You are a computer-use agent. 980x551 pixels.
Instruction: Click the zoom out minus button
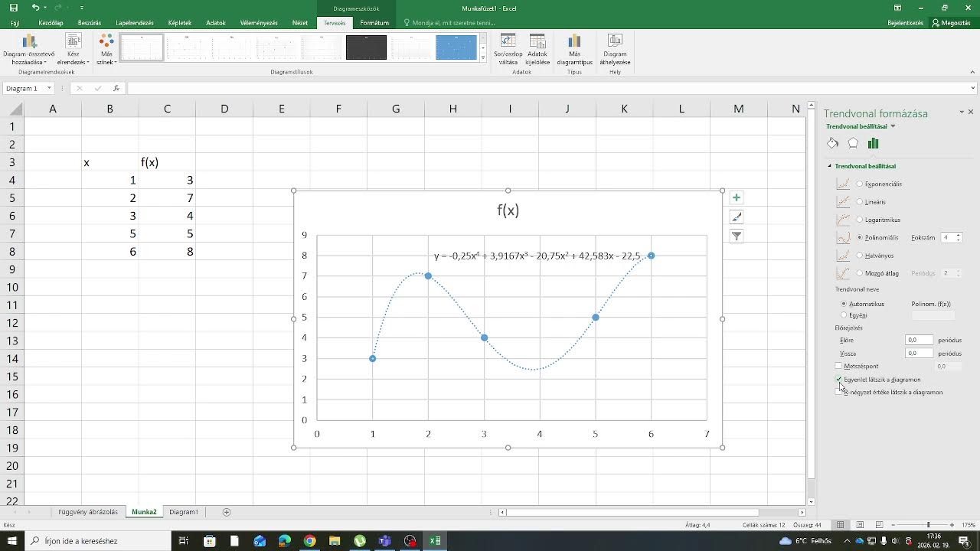coord(894,525)
